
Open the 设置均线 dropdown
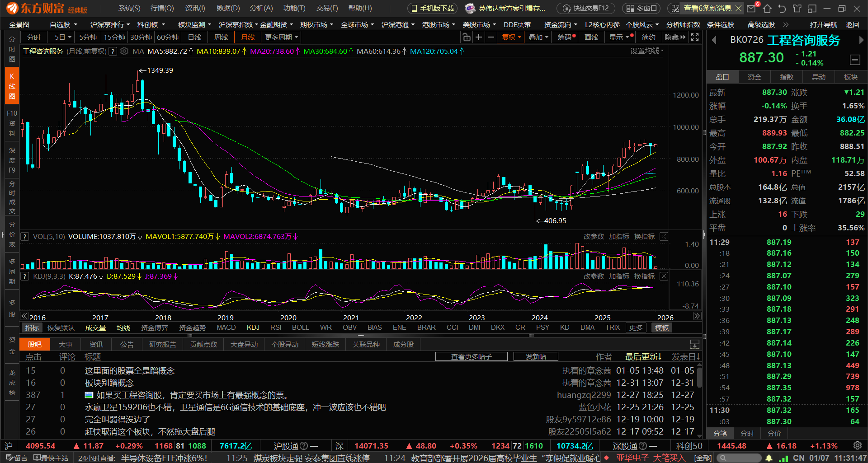click(x=647, y=51)
